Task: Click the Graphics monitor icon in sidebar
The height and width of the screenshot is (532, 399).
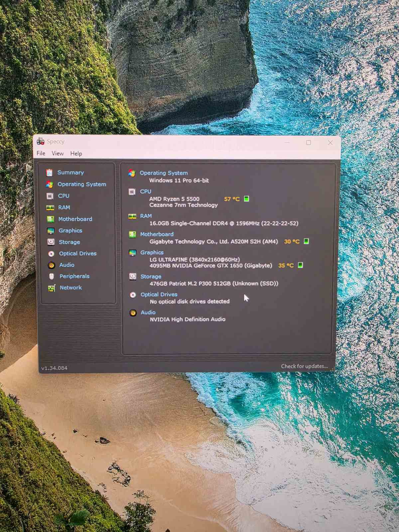Action: click(51, 231)
